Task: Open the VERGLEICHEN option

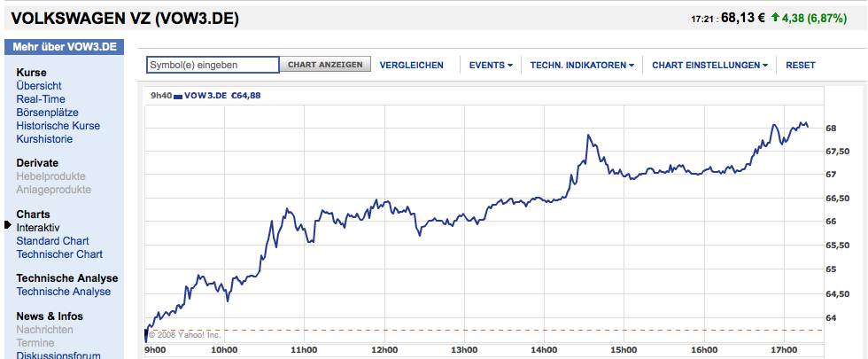Action: click(411, 66)
